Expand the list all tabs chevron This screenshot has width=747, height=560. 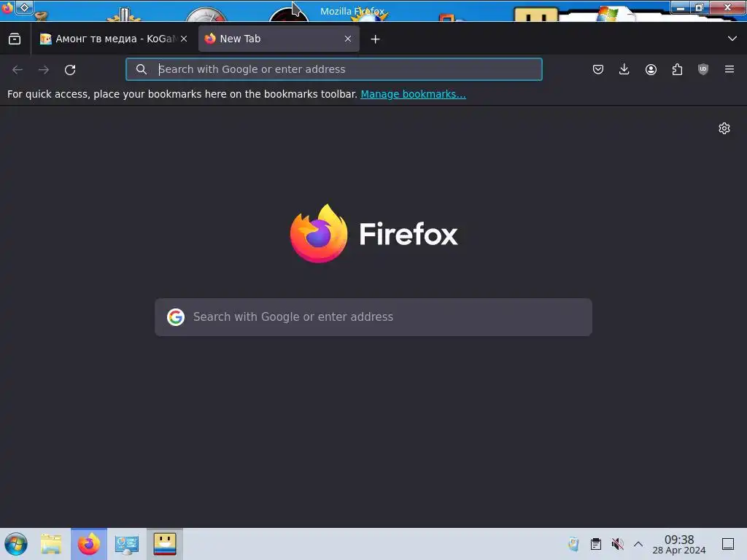[732, 39]
